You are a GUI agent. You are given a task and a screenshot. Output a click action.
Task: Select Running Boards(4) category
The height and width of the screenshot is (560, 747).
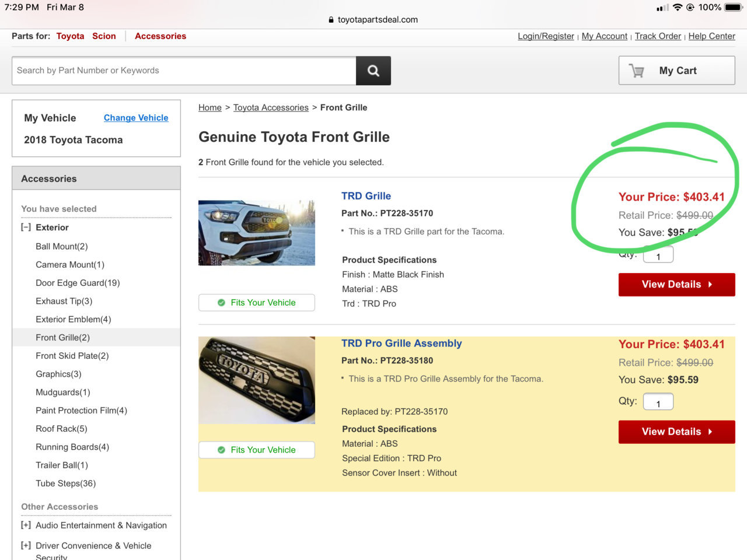pos(72,447)
